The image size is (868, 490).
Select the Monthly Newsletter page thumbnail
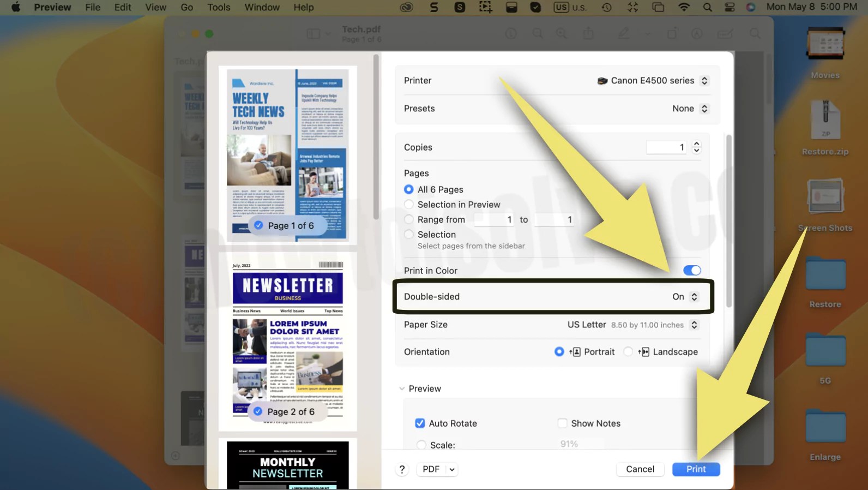tap(287, 464)
